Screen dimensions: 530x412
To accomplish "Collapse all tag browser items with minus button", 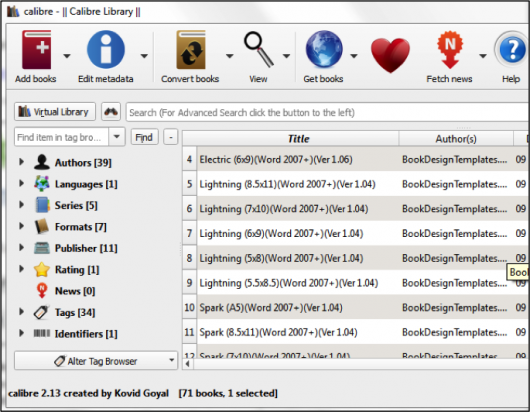I will pos(171,137).
